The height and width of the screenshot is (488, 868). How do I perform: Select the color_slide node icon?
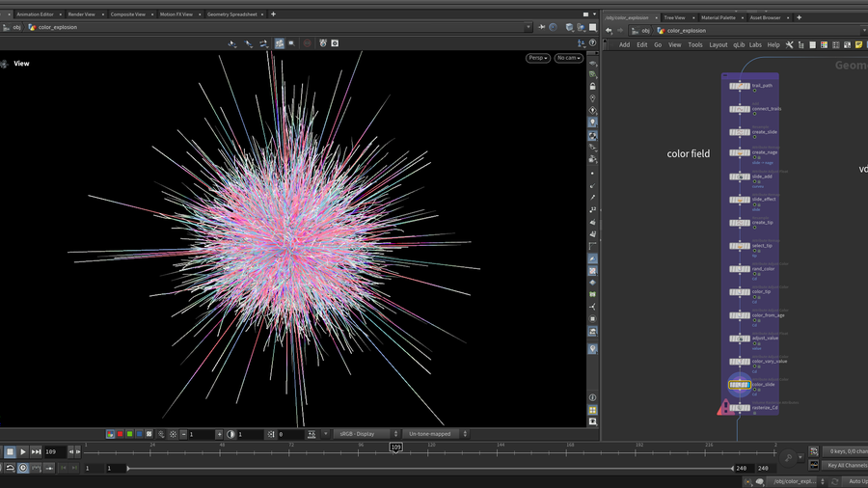click(739, 385)
